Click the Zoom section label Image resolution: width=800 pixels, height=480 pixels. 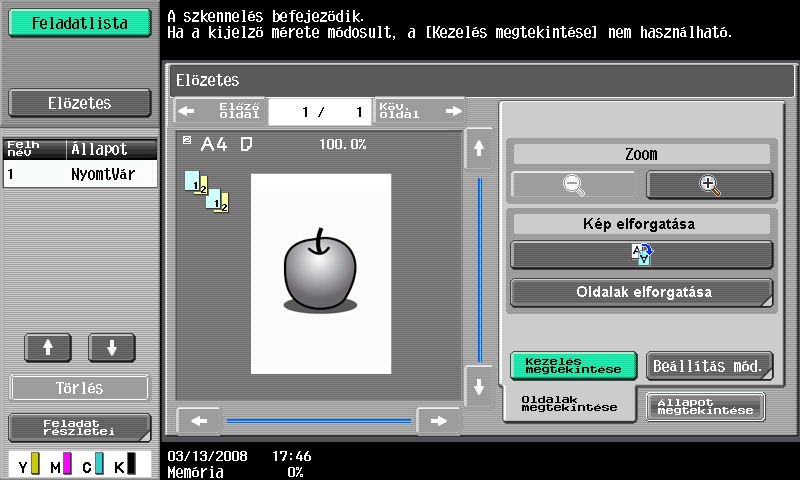(x=641, y=155)
